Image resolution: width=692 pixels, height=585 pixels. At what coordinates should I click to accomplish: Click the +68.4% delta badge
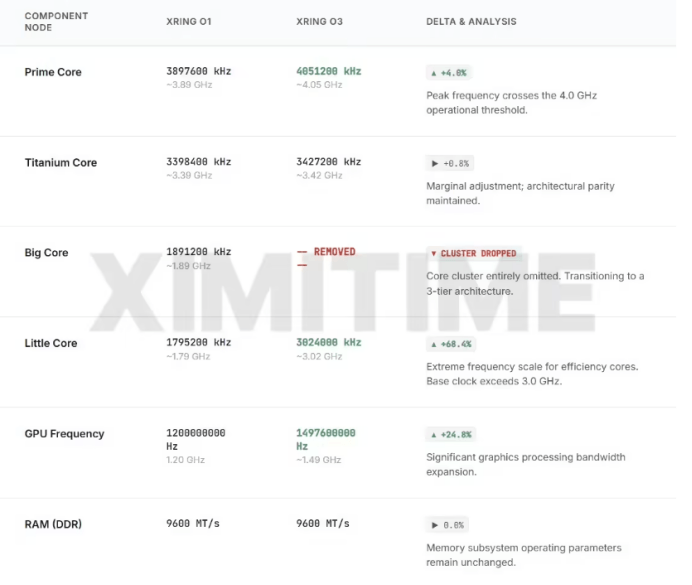click(451, 344)
